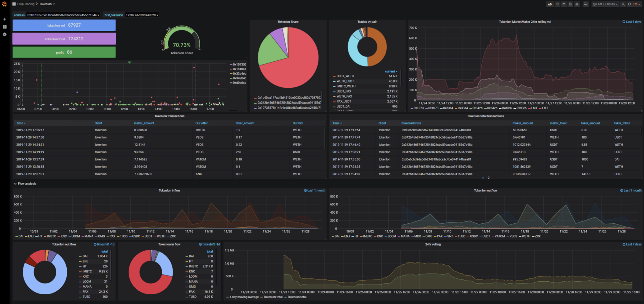644x304 pixels.
Task: Open the Tokenlon inflow panel title menu
Action: [x=169, y=191]
